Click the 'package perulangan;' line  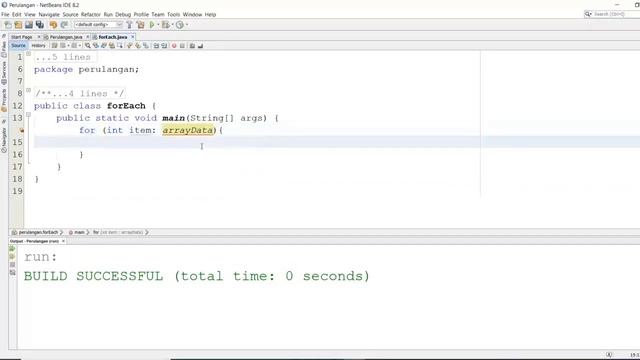click(x=87, y=69)
